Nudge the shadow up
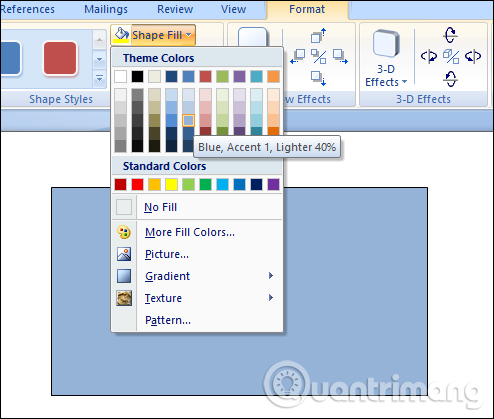Image resolution: width=494 pixels, height=419 pixels. 318,36
